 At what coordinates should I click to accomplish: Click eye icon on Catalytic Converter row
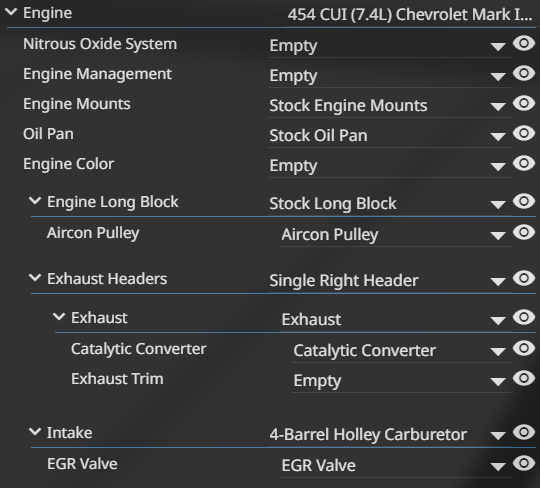(x=524, y=348)
